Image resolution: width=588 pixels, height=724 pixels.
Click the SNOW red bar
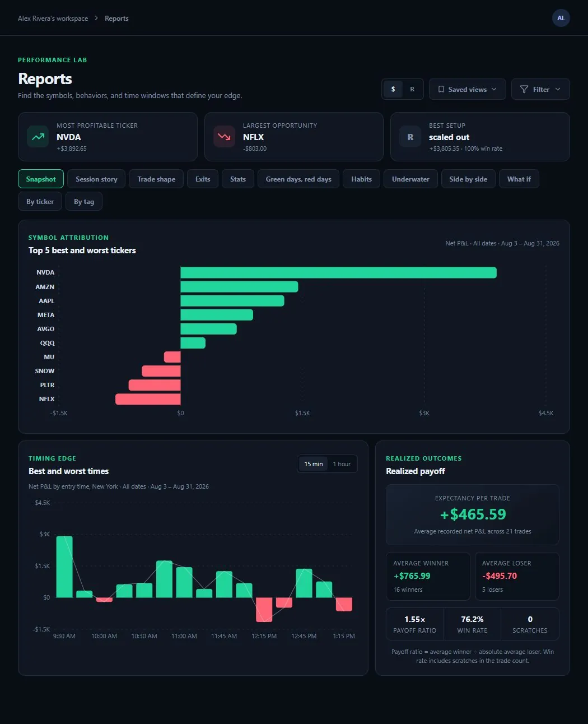click(x=161, y=371)
